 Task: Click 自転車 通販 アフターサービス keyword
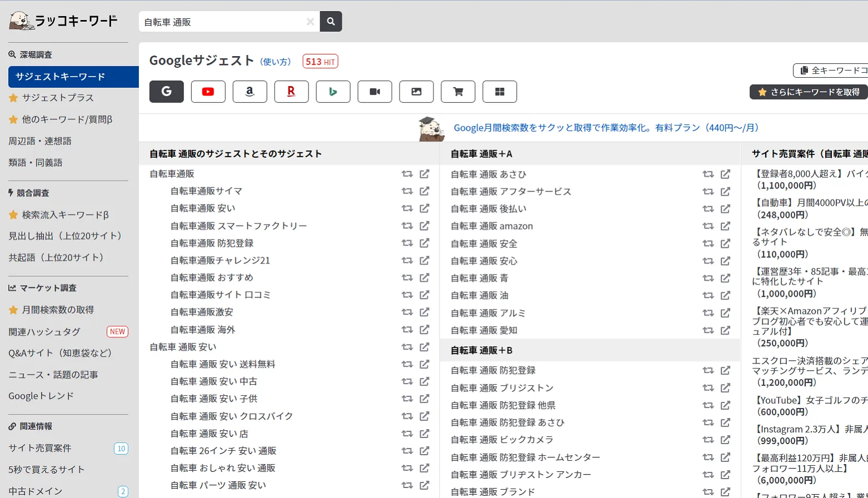pos(511,191)
